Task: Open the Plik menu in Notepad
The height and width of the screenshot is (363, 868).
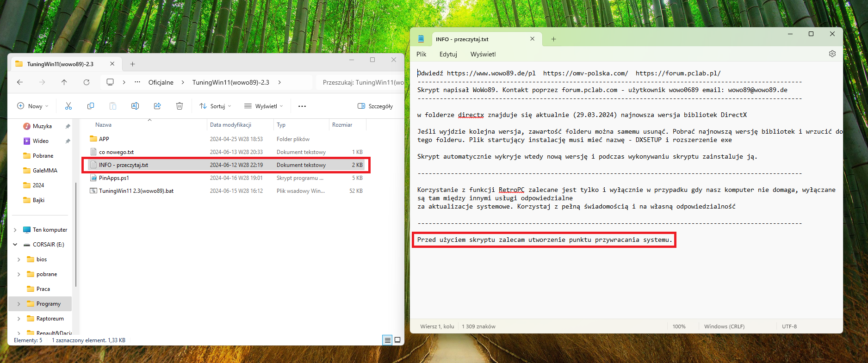Action: (x=422, y=54)
